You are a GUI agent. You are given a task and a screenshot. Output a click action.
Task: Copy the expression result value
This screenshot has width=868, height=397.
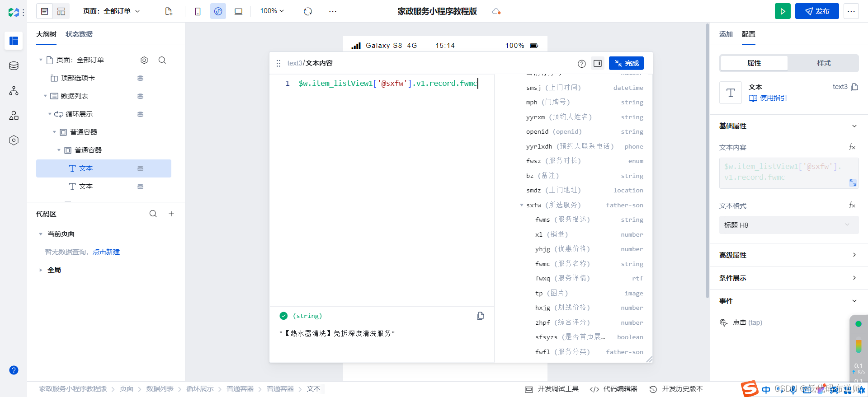pos(481,316)
